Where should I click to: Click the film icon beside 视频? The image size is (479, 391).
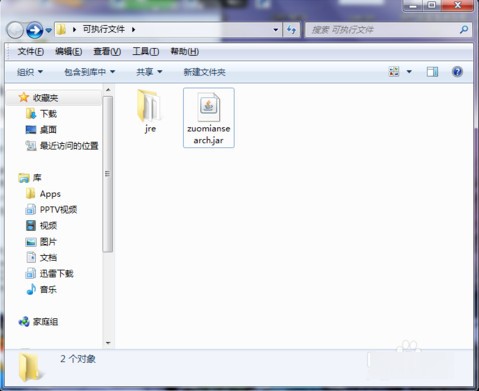pos(31,226)
